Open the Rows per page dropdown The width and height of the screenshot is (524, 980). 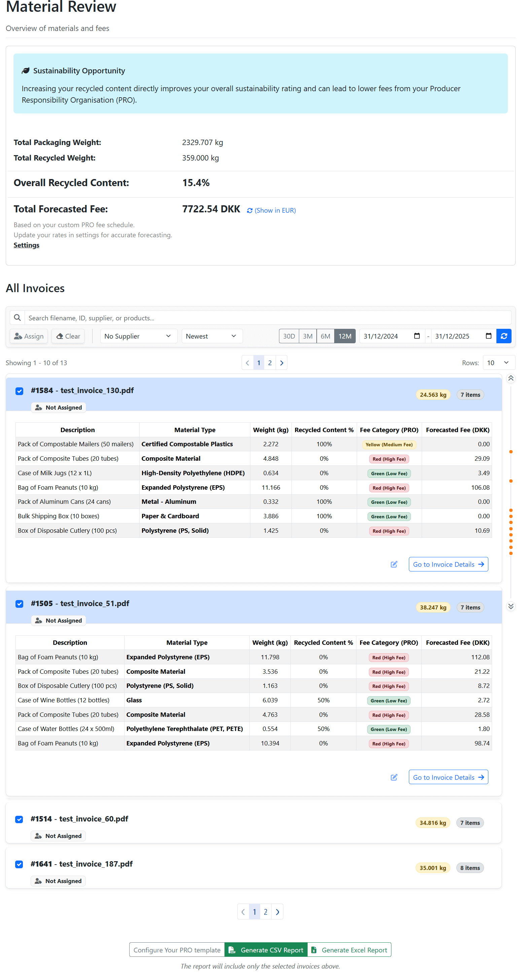pyautogui.click(x=499, y=362)
